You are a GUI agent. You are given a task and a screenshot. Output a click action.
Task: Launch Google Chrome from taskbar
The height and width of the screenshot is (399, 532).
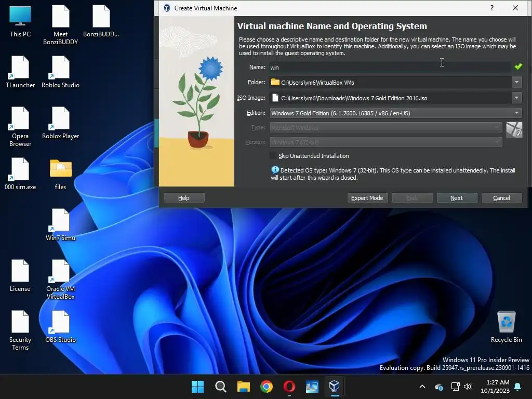[267, 387]
